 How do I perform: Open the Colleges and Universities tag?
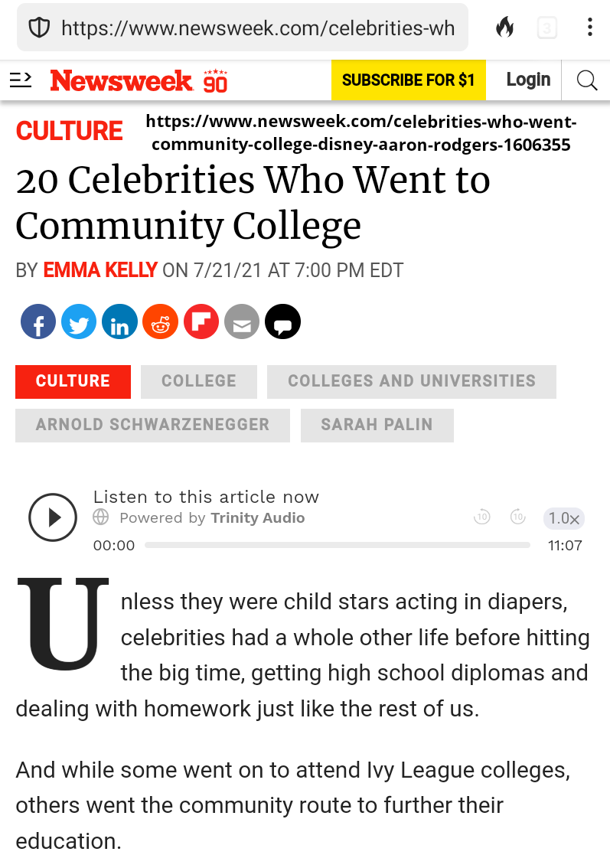coord(411,381)
